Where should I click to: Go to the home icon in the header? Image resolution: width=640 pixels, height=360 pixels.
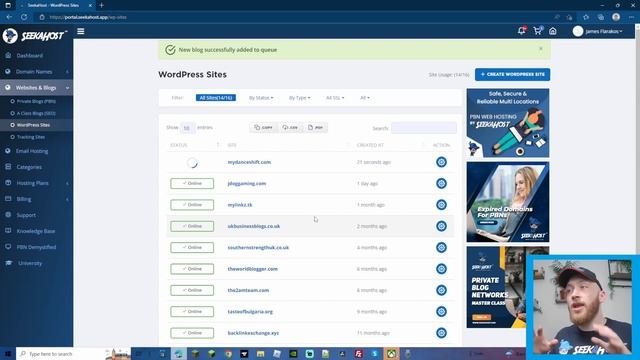553,31
